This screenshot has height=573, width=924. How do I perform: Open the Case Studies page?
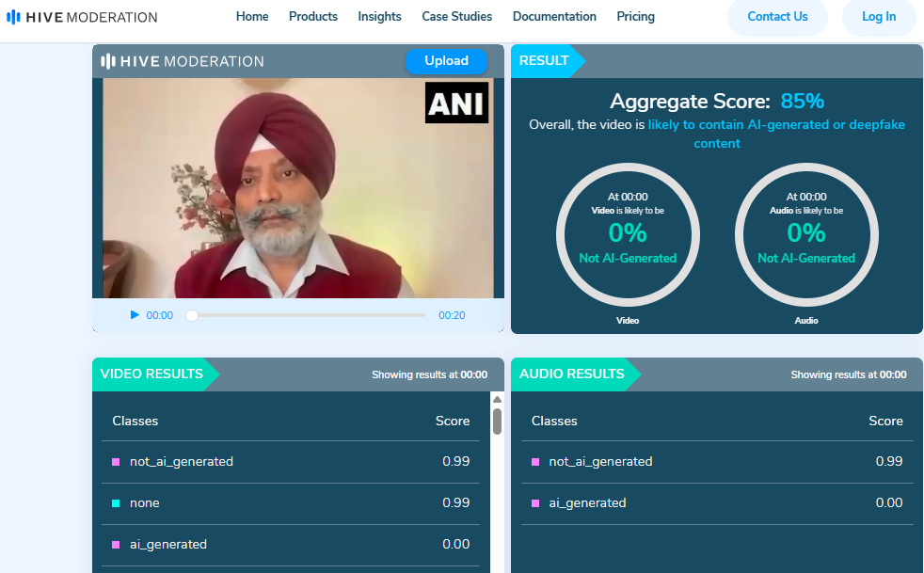click(x=456, y=17)
